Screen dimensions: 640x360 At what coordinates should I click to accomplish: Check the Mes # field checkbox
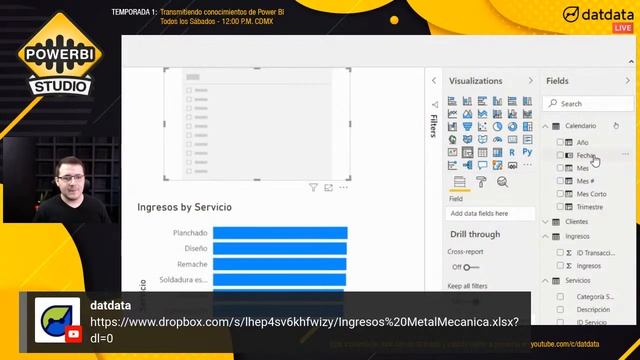point(560,181)
